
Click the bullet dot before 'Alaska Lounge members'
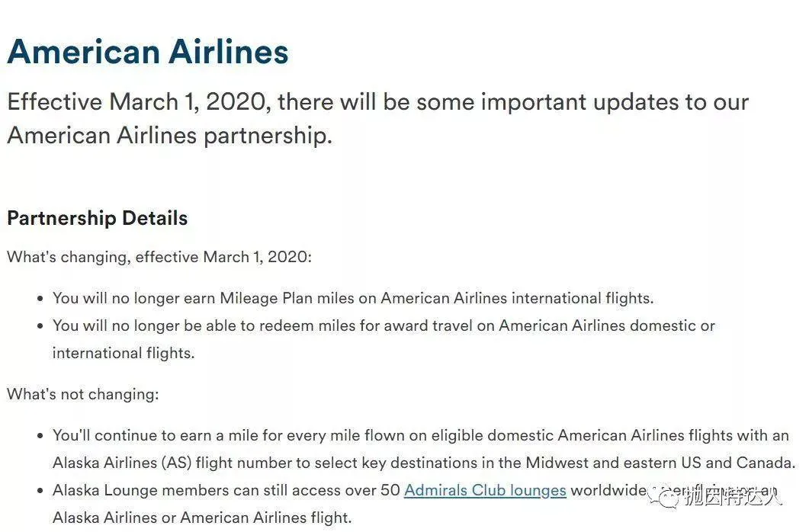pyautogui.click(x=40, y=491)
